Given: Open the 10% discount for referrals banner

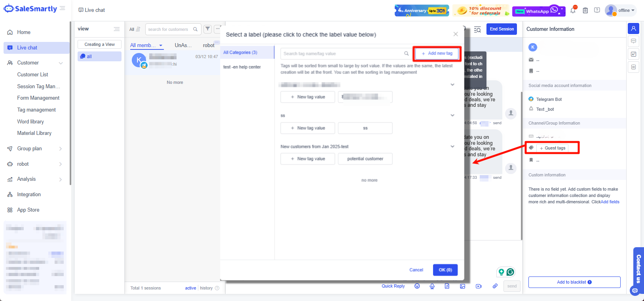Looking at the screenshot, I should click(x=481, y=11).
